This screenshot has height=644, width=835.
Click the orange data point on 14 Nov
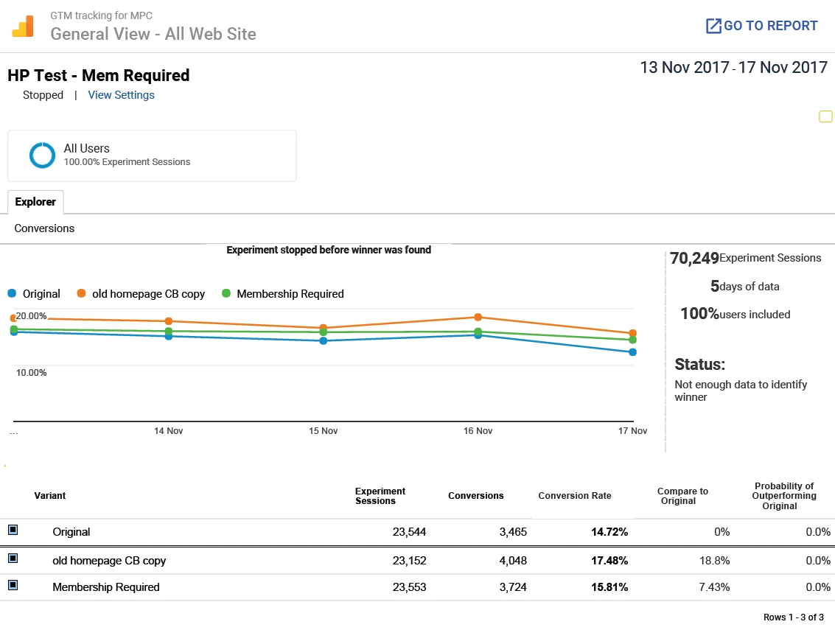point(168,321)
